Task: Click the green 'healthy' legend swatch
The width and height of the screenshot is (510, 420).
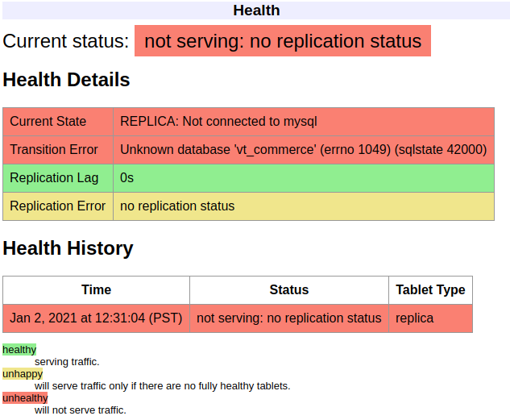Action: (x=19, y=350)
